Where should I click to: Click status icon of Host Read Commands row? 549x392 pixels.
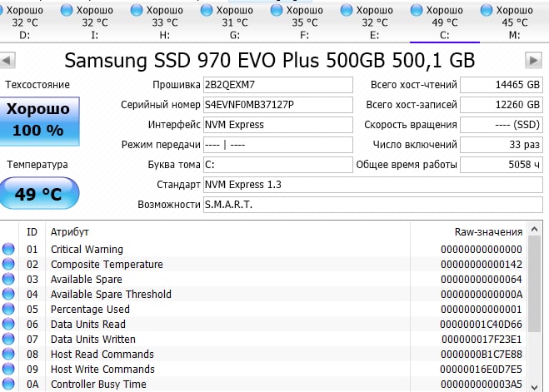(8, 355)
